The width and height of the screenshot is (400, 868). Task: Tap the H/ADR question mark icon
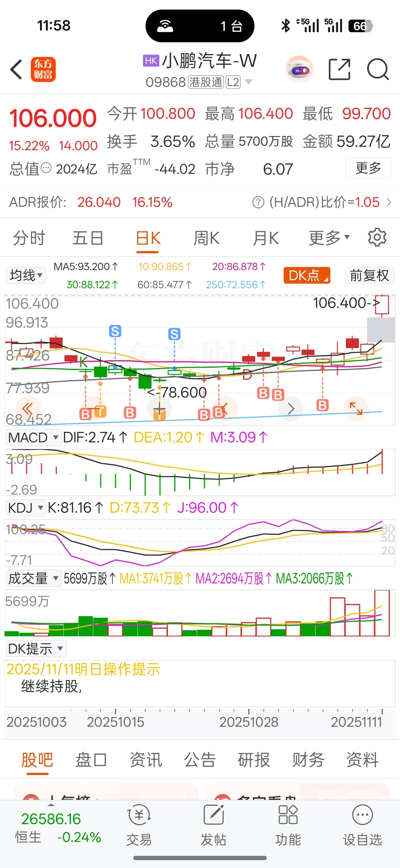point(258,203)
